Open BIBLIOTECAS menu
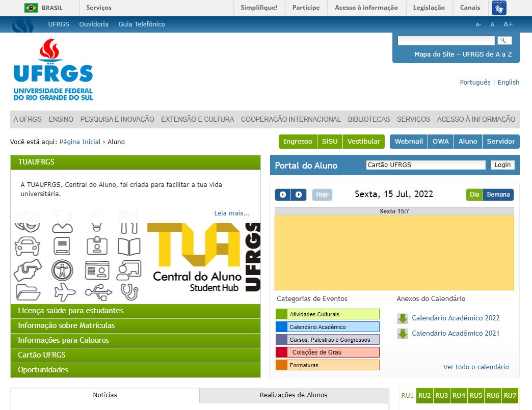The width and height of the screenshot is (532, 410). point(369,119)
